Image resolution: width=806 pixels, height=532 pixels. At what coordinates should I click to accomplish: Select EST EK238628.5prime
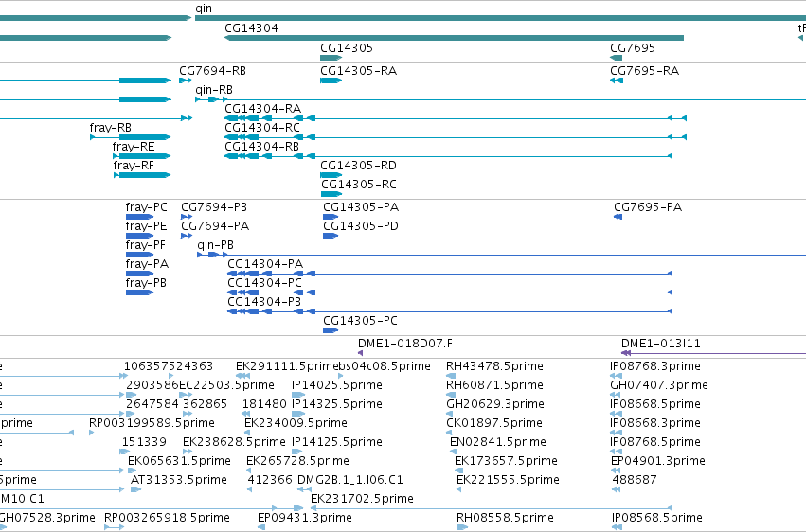point(234,442)
